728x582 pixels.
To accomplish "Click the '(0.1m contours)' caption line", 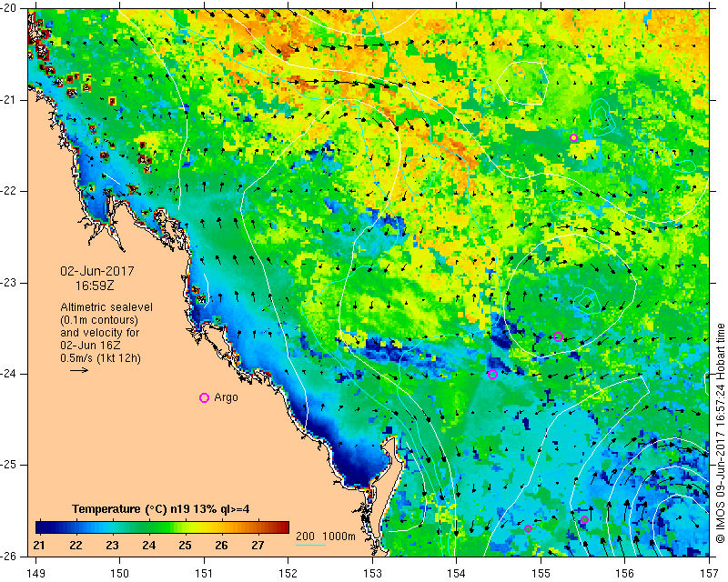I will (99, 320).
